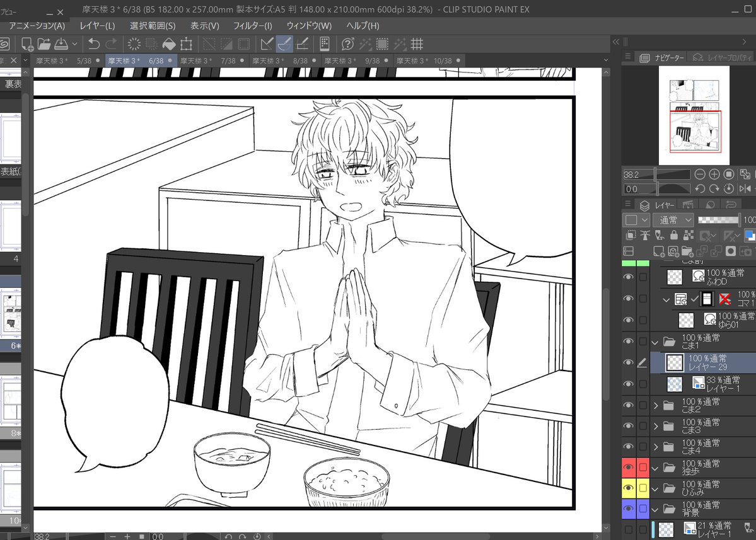
Task: Click the Fill bucket icon in toolbar
Action: pyautogui.click(x=169, y=44)
